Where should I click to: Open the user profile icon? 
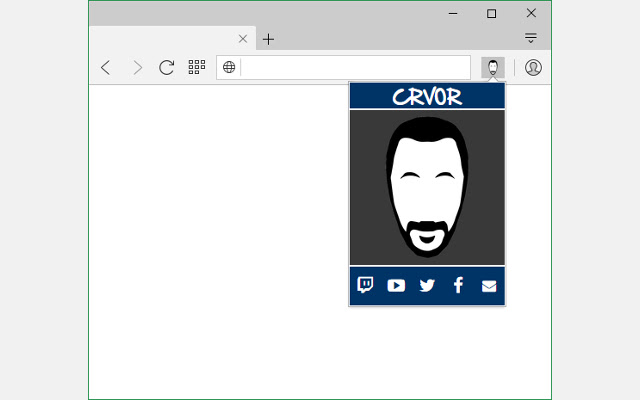point(533,67)
